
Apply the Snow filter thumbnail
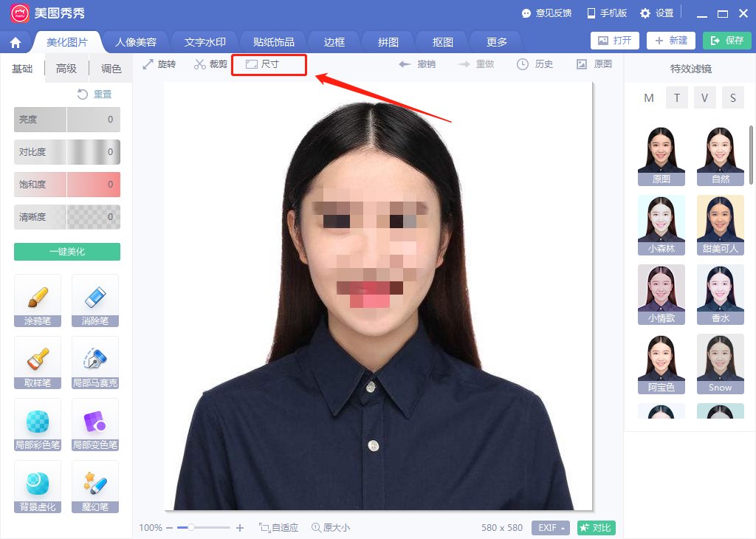point(720,363)
